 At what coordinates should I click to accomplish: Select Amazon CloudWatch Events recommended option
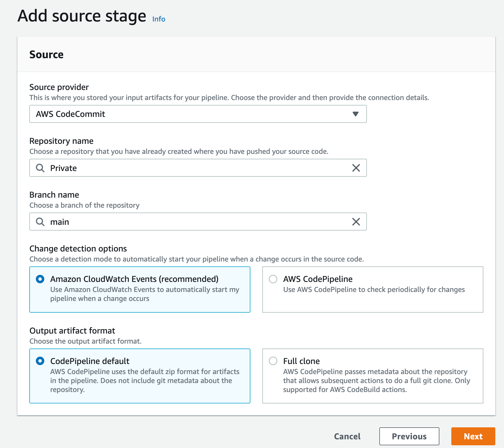41,279
